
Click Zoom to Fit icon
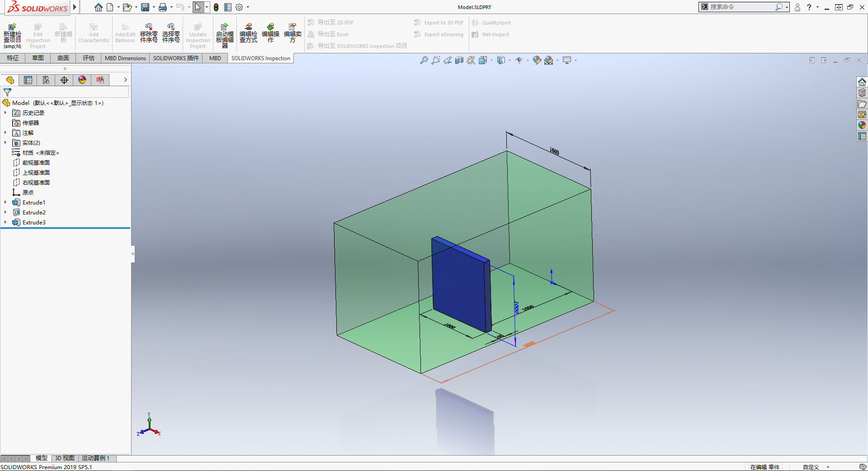[424, 60]
